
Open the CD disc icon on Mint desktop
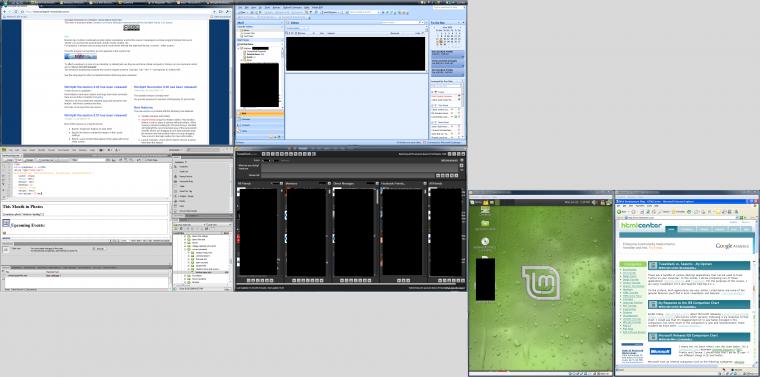pos(485,241)
